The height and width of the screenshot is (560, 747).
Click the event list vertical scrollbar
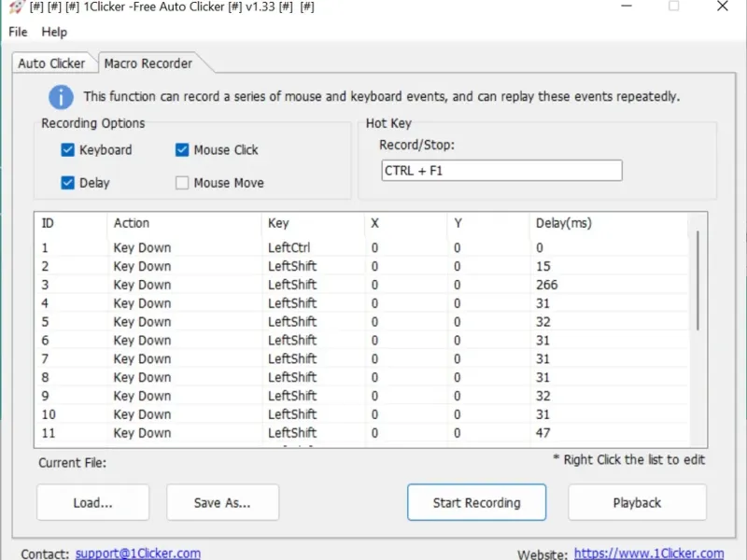click(x=698, y=281)
